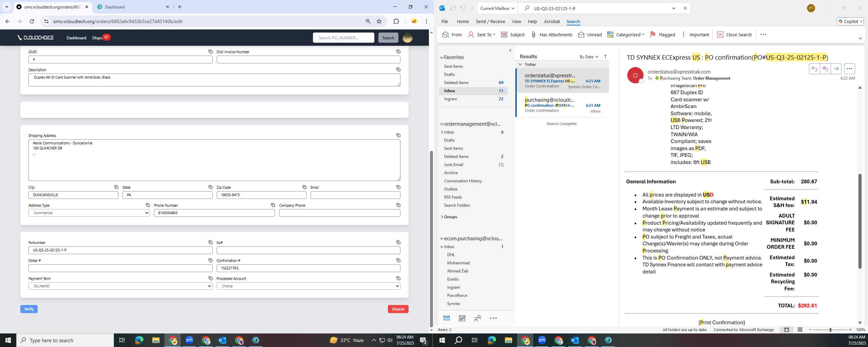The width and height of the screenshot is (868, 347).
Task: Click the browser zoom magnifier icon
Action: (x=368, y=21)
